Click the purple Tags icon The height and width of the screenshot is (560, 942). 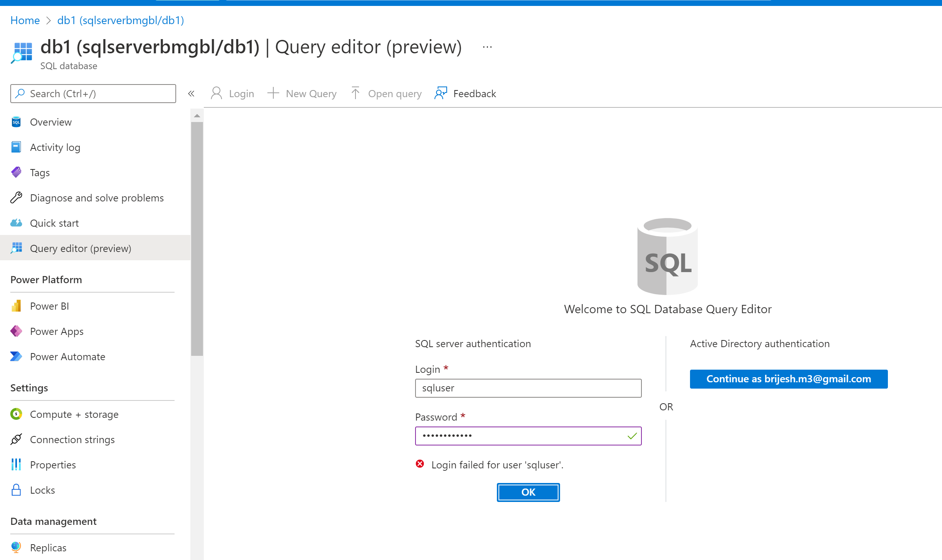pyautogui.click(x=16, y=173)
